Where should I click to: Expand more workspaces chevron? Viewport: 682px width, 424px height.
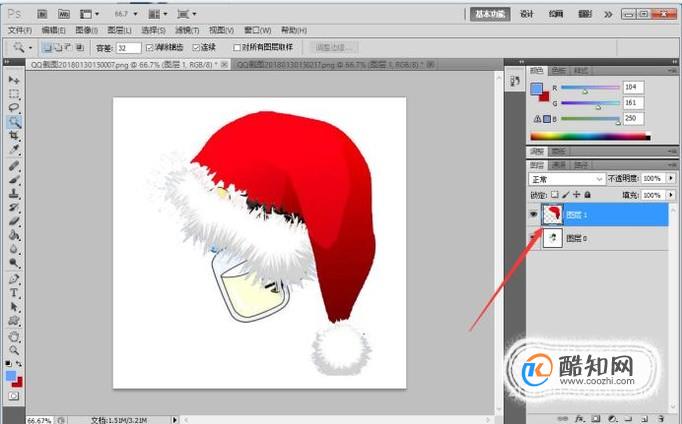(x=608, y=14)
